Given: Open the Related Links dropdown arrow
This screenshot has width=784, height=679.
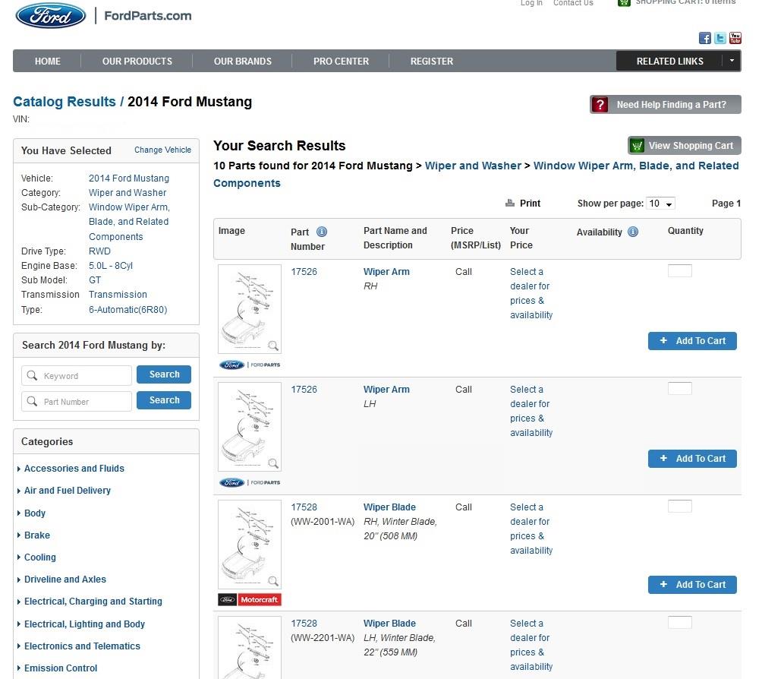Looking at the screenshot, I should 732,61.
